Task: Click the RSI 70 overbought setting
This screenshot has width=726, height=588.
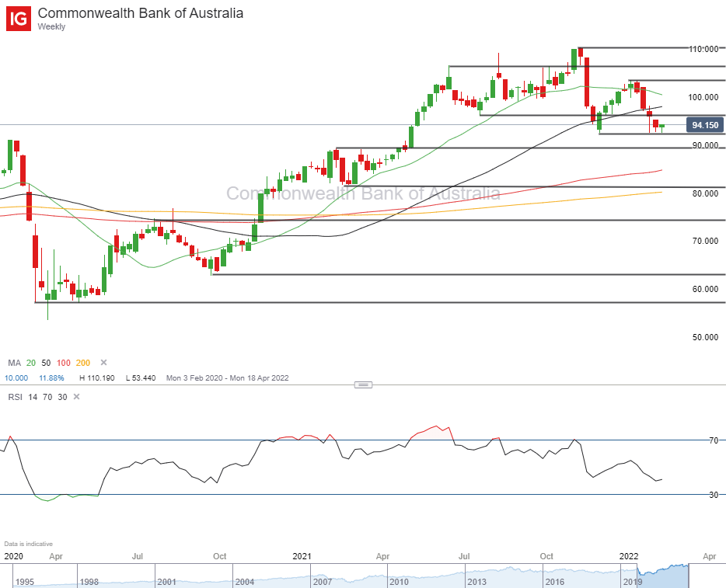Action: (x=47, y=398)
